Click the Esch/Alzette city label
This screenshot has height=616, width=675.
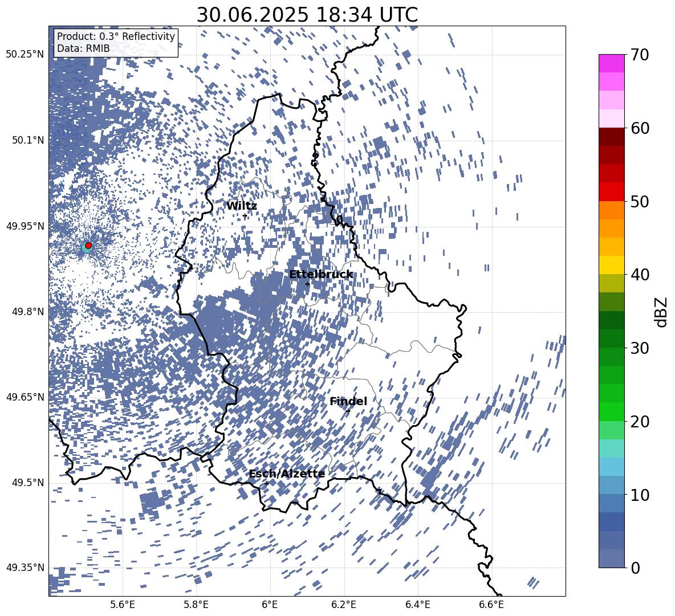[x=287, y=474]
